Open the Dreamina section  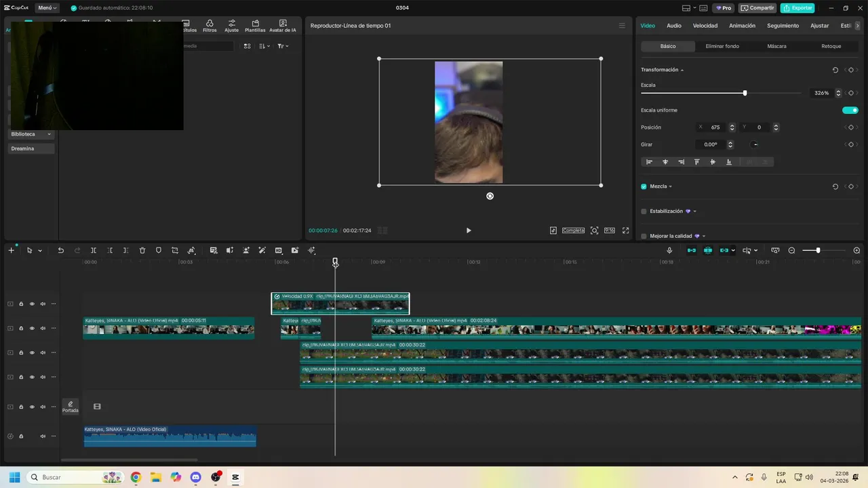pyautogui.click(x=31, y=148)
